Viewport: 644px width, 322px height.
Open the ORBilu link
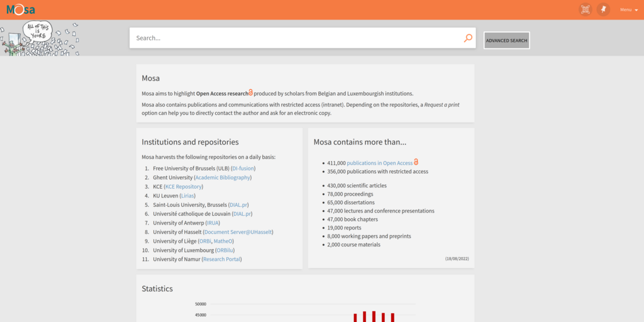point(225,250)
